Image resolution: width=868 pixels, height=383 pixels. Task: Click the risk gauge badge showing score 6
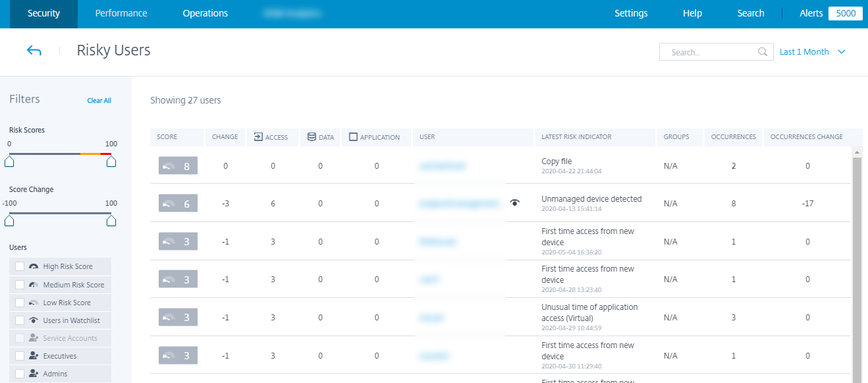[x=178, y=204]
